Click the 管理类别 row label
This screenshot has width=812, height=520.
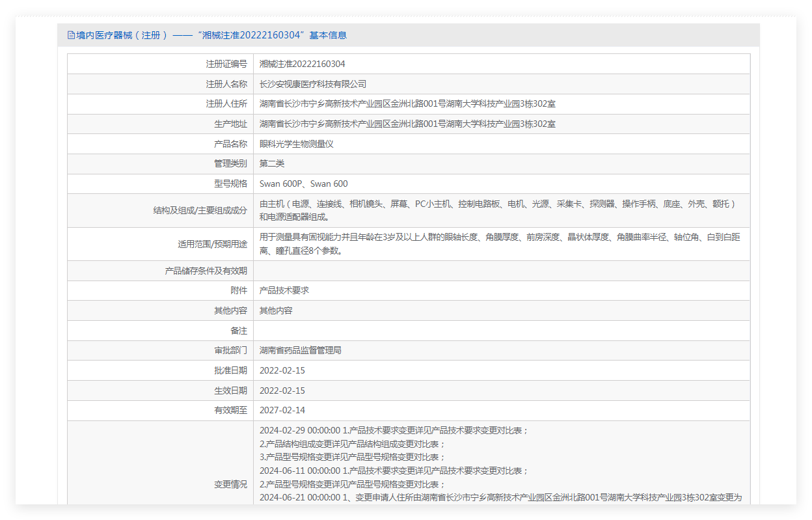pos(230,163)
